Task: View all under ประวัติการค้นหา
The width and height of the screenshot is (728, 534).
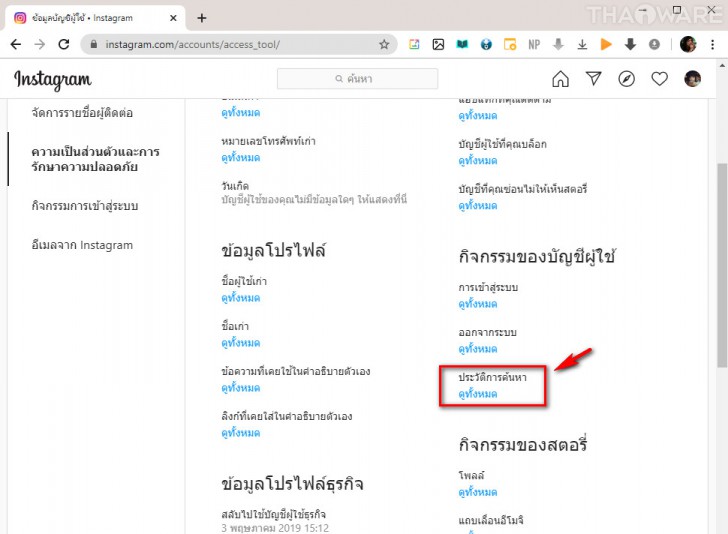Action: tap(478, 394)
